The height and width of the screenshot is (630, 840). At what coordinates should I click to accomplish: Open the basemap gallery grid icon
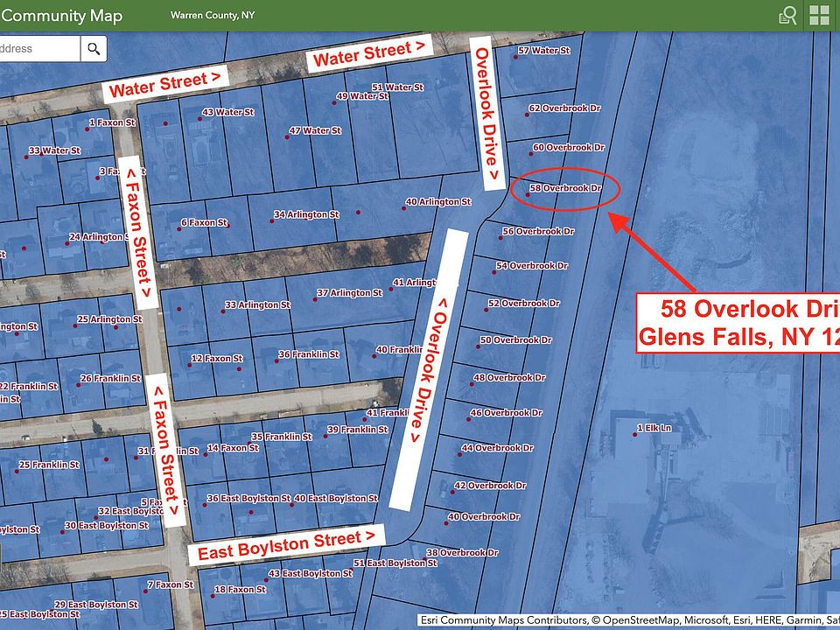819,15
